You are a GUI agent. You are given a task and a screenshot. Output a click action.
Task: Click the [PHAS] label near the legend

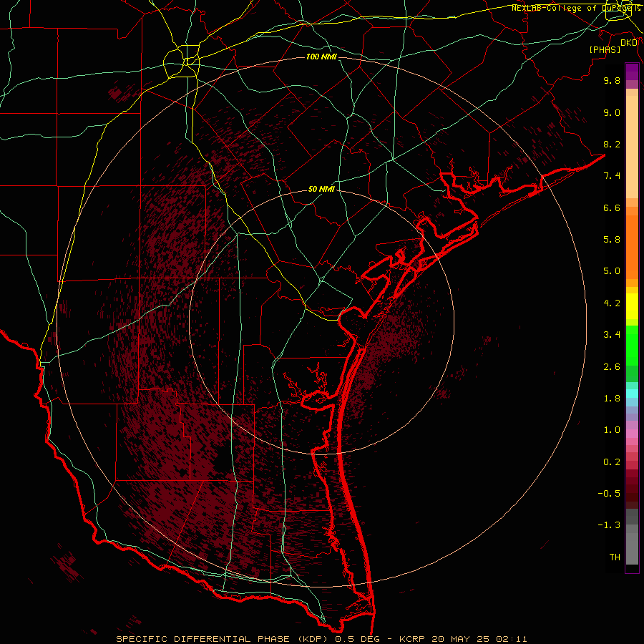click(605, 49)
